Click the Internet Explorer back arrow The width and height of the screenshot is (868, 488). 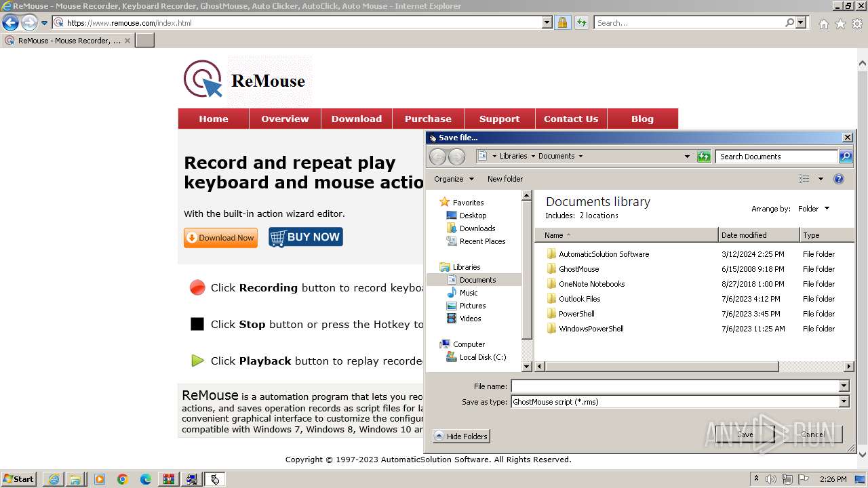[10, 22]
